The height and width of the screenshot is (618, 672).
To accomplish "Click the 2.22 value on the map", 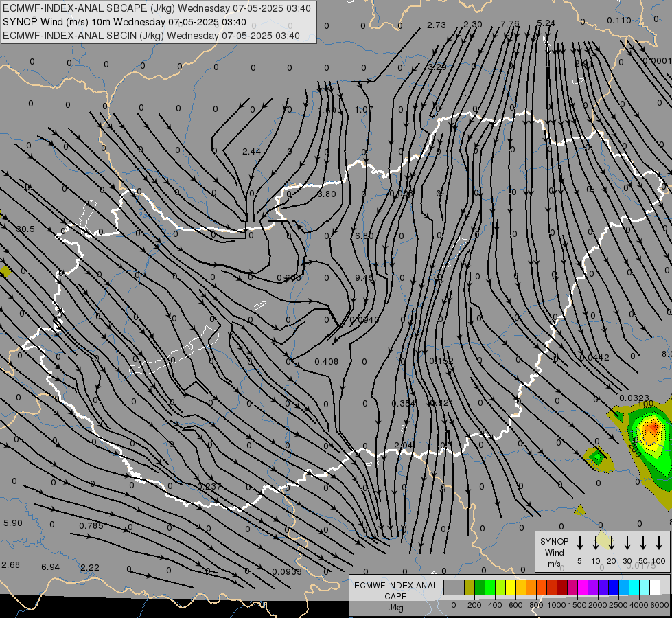I will (90, 568).
